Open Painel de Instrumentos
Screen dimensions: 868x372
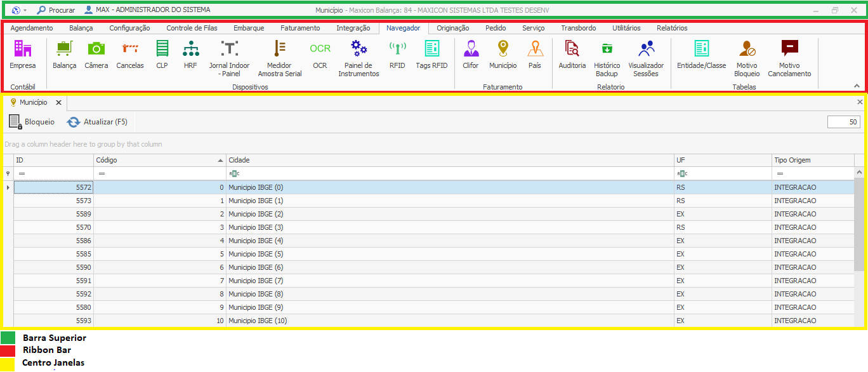click(358, 59)
